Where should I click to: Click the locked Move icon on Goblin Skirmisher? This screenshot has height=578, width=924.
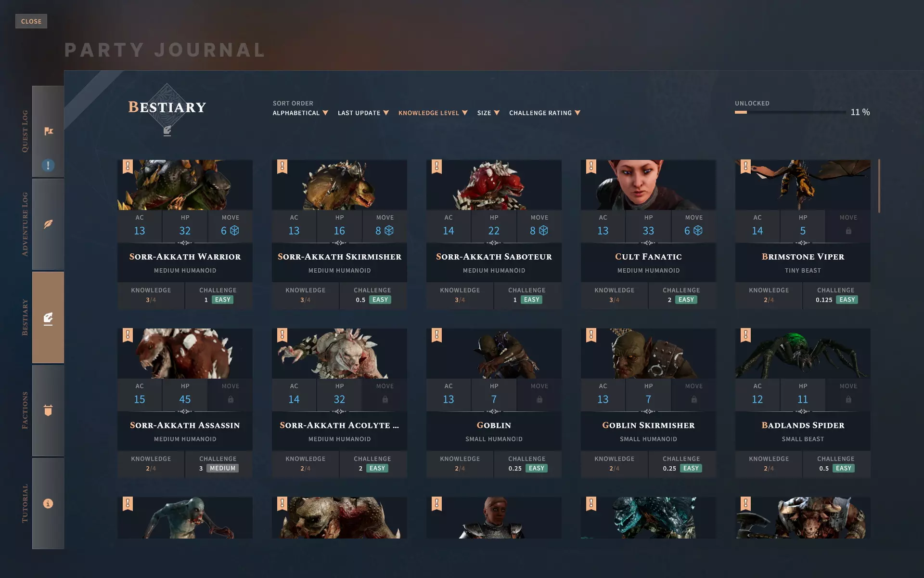694,400
